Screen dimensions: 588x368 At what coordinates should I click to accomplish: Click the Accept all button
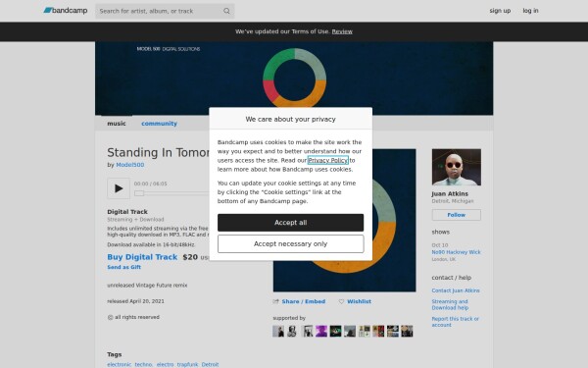(291, 223)
